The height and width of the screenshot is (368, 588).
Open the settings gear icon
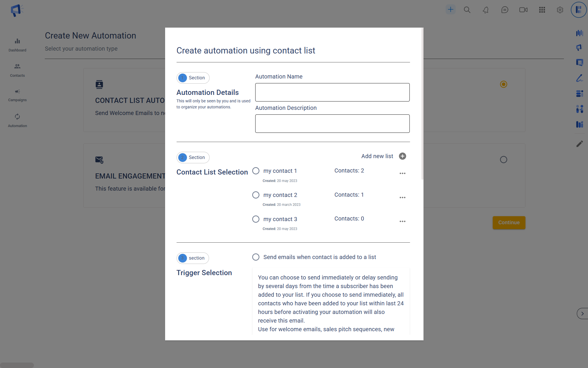click(x=560, y=10)
